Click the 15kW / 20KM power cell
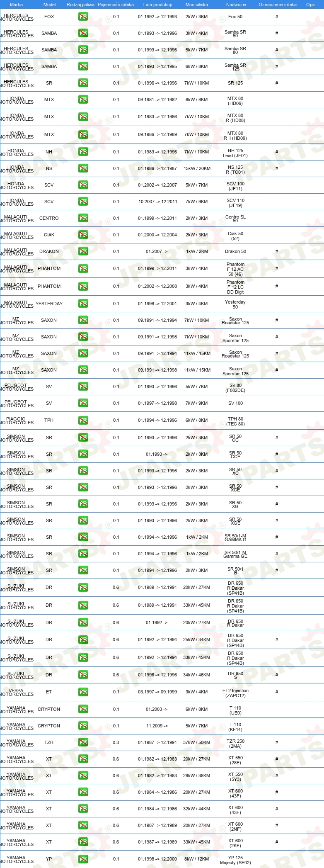The image size is (324, 868). click(x=197, y=168)
